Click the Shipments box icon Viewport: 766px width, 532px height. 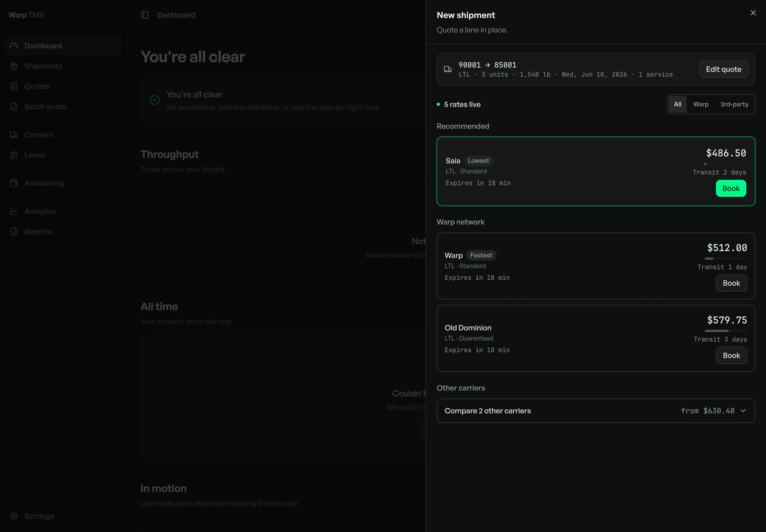click(14, 66)
